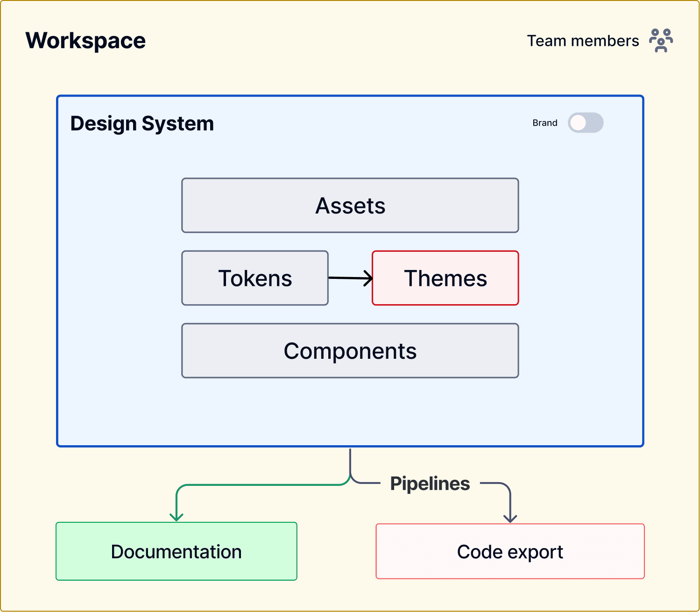
Task: Click the Components box
Action: 350,351
